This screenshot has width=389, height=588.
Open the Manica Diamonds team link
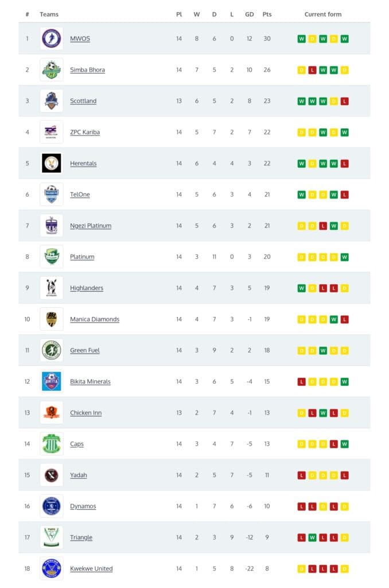[95, 319]
